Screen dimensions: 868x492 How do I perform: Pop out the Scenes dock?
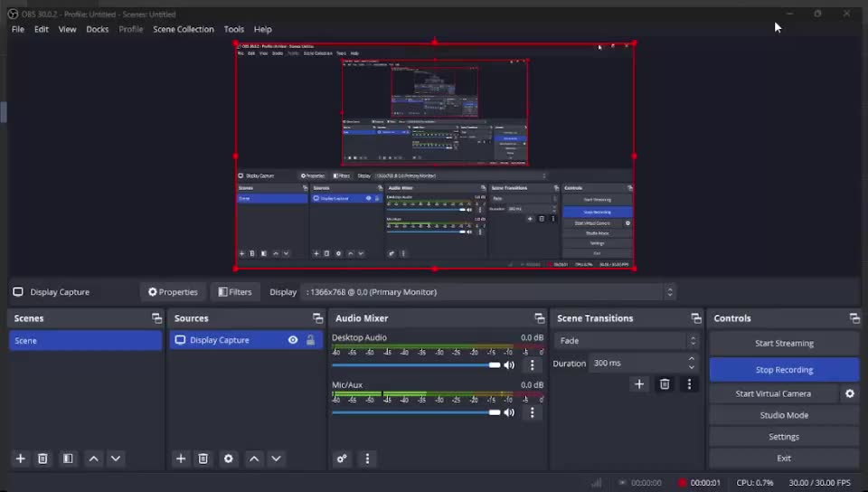coord(156,318)
